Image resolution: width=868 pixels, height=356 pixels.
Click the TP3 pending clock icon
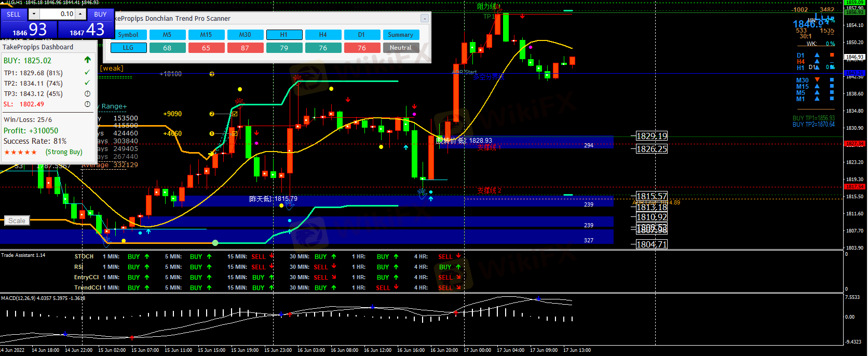[x=87, y=94]
